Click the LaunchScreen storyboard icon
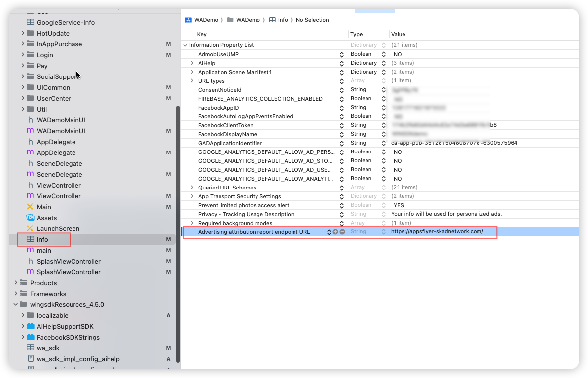The width and height of the screenshot is (588, 378). (30, 228)
